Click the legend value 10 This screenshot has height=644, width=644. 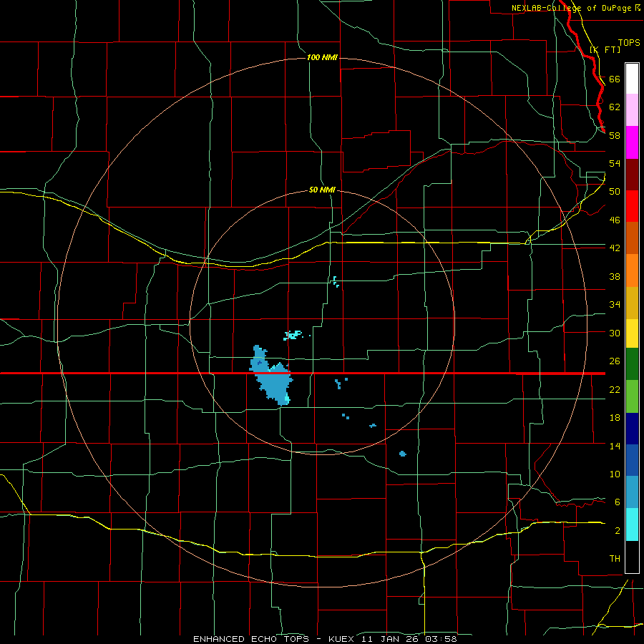click(x=615, y=474)
